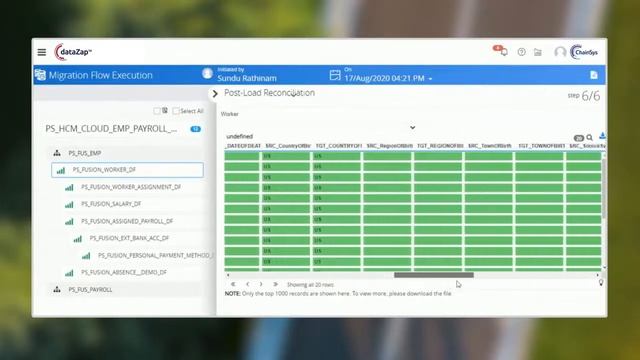The height and width of the screenshot is (360, 640).
Task: Select PS_FUSION_ASSIGNED_PAYROLL_DF in the tree
Action: [x=127, y=221]
